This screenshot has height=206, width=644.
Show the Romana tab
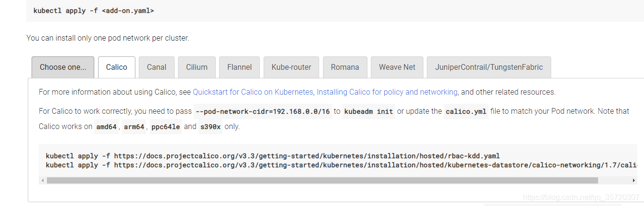coord(345,67)
